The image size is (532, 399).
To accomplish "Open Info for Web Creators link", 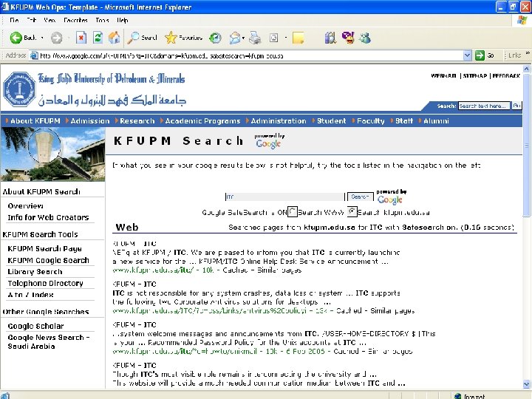I will (48, 217).
